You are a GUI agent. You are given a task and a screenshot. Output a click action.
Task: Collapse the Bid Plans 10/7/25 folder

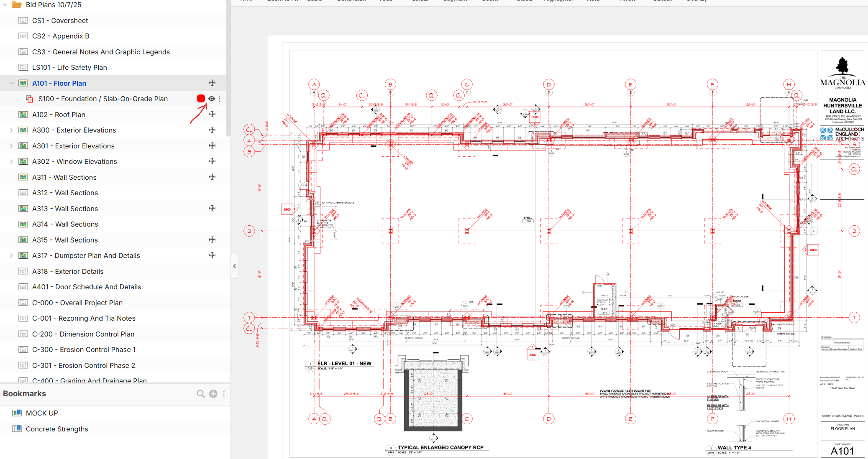click(5, 5)
